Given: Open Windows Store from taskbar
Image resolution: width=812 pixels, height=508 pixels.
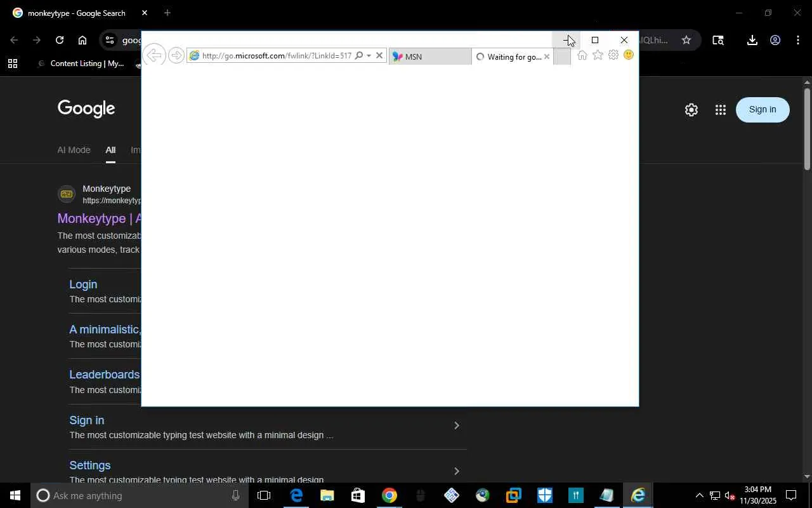Looking at the screenshot, I should click(358, 495).
